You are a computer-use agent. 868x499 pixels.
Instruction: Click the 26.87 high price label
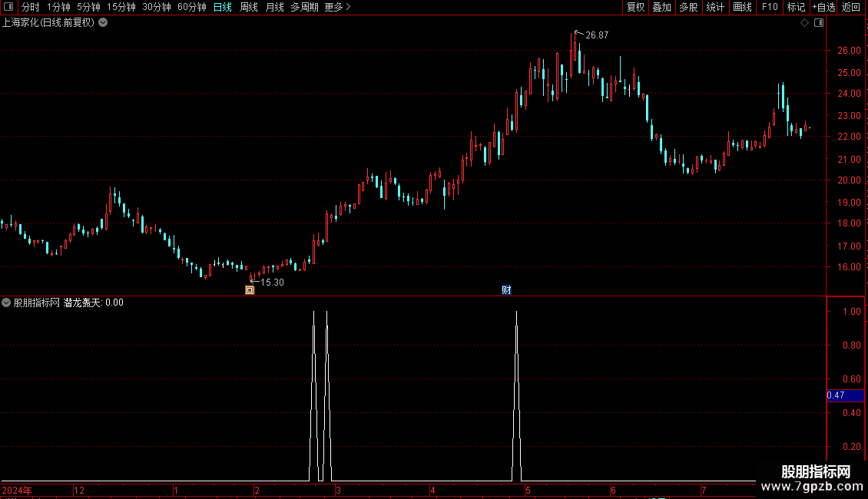(x=597, y=35)
